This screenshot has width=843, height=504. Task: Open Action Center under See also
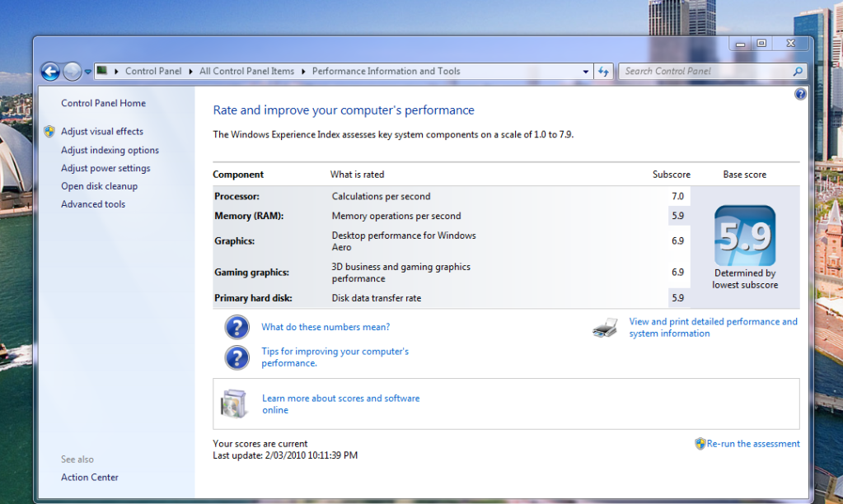89,477
